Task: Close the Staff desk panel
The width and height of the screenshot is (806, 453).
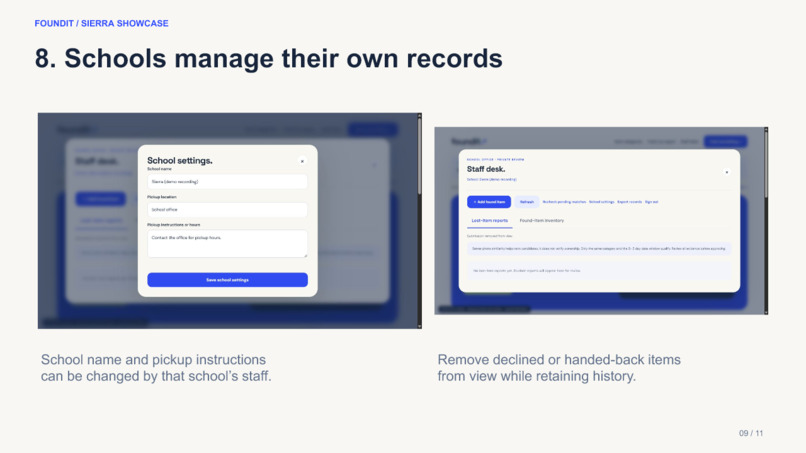Action: point(727,172)
